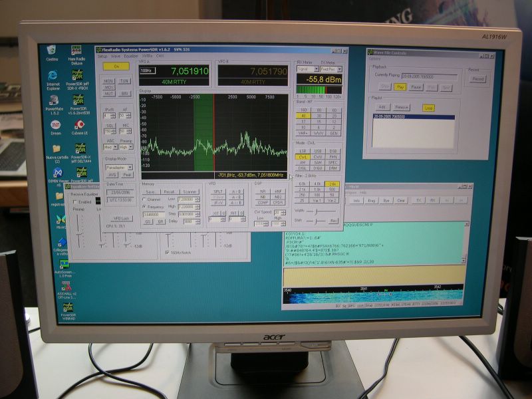Click the PowerSDR title bar app icon

click(x=99, y=49)
